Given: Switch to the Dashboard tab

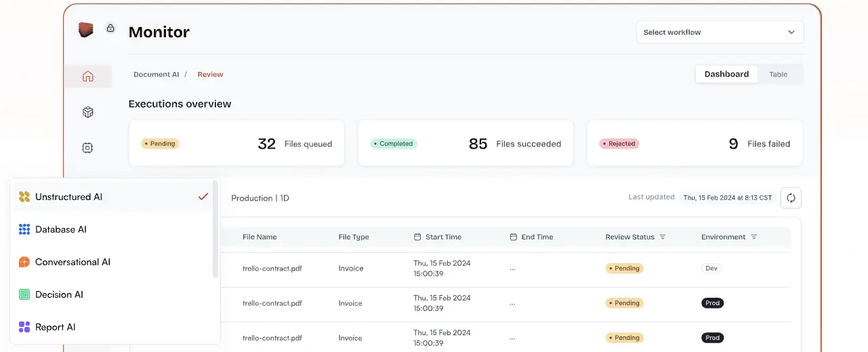Looking at the screenshot, I should pyautogui.click(x=726, y=74).
